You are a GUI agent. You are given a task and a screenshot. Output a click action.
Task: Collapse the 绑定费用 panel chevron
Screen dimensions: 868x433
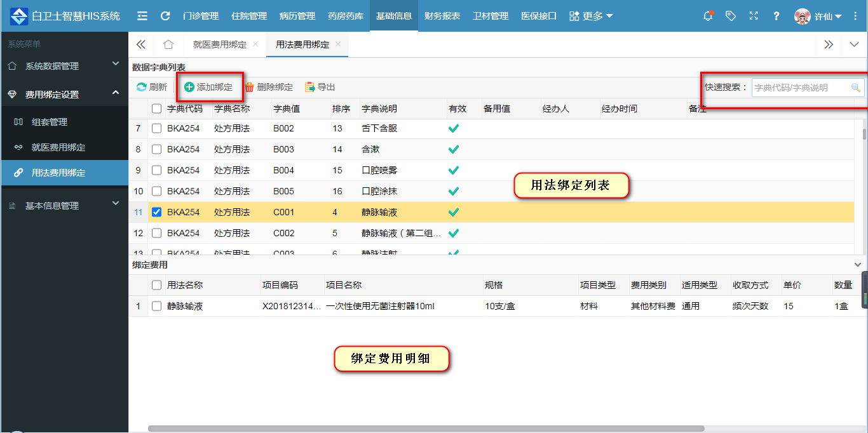click(858, 265)
